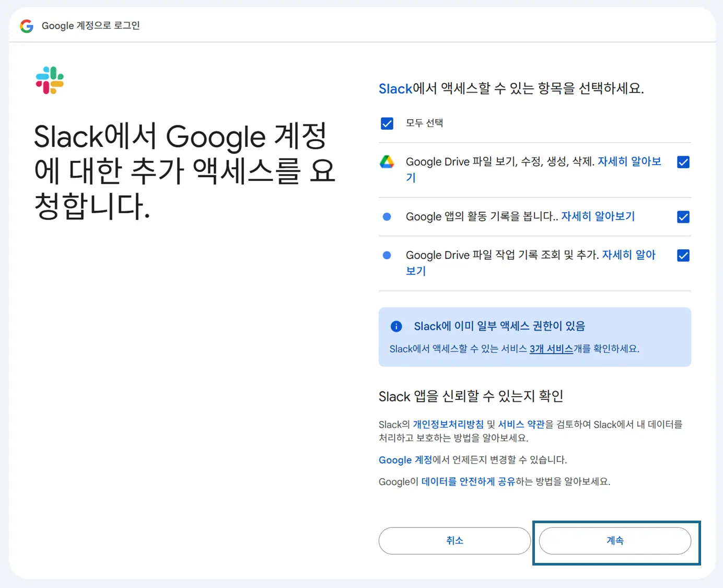
Task: Toggle the 모두 선택 checkbox
Action: [387, 123]
